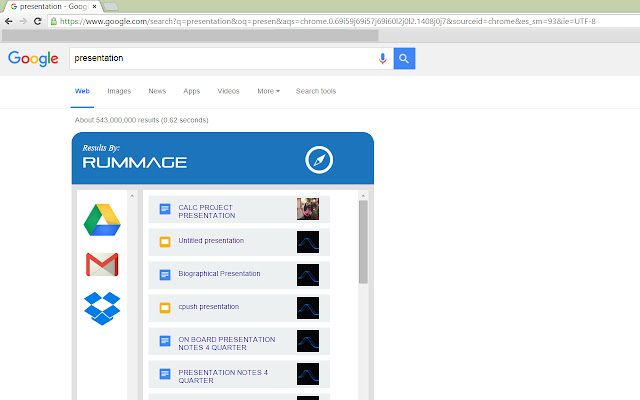
Task: Select the Web search tab
Action: (x=82, y=91)
